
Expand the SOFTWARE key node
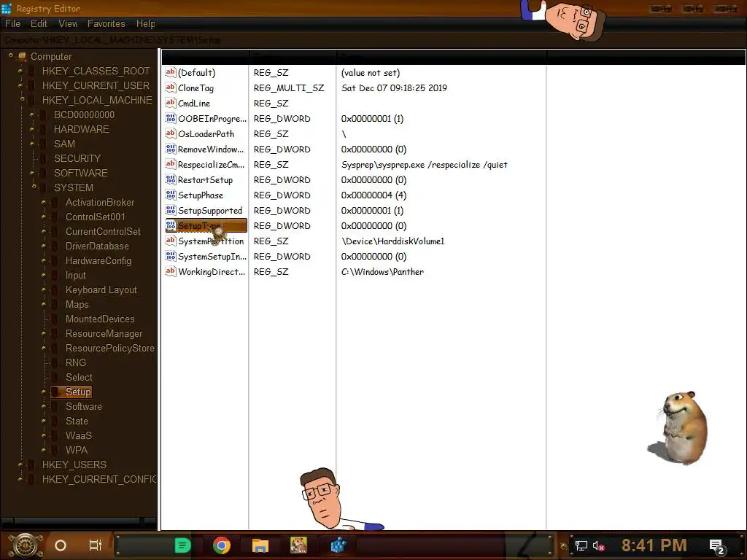pyautogui.click(x=31, y=174)
